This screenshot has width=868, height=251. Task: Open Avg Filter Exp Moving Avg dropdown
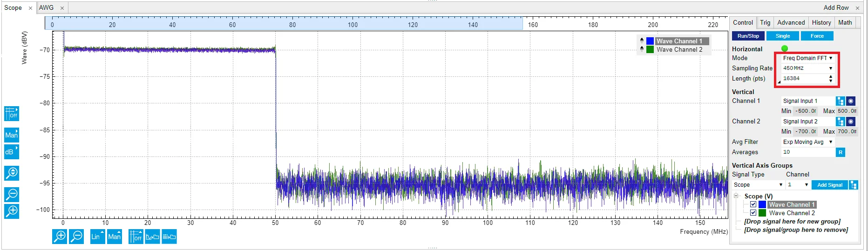[x=807, y=142]
